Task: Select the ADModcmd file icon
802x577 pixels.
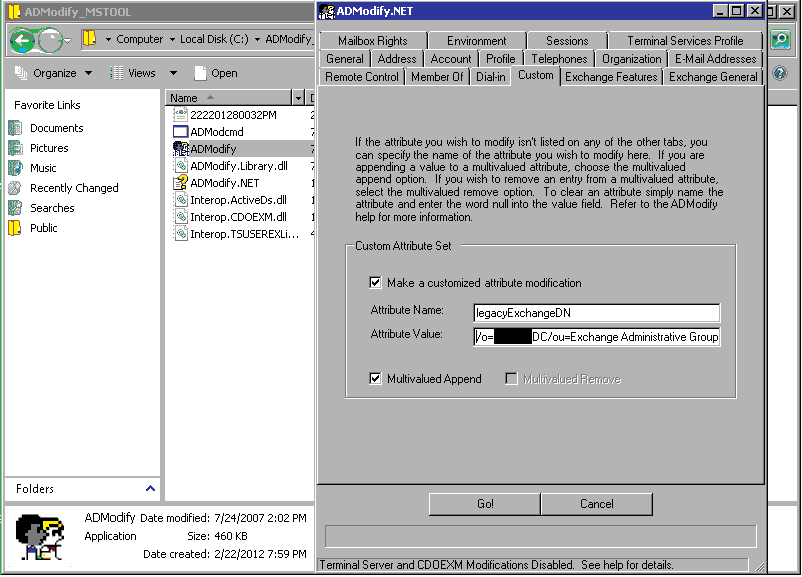Action: click(181, 131)
